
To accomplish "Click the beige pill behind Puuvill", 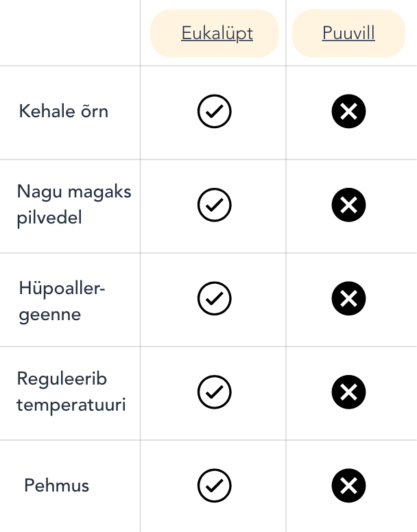I will [x=349, y=33].
